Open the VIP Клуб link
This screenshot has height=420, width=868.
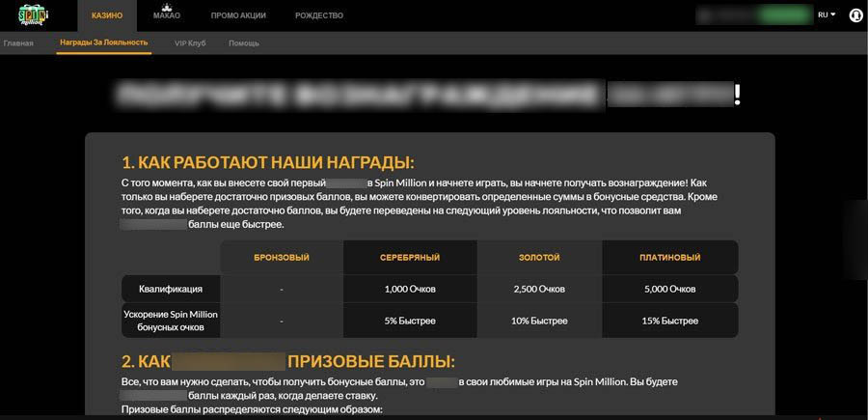point(190,43)
